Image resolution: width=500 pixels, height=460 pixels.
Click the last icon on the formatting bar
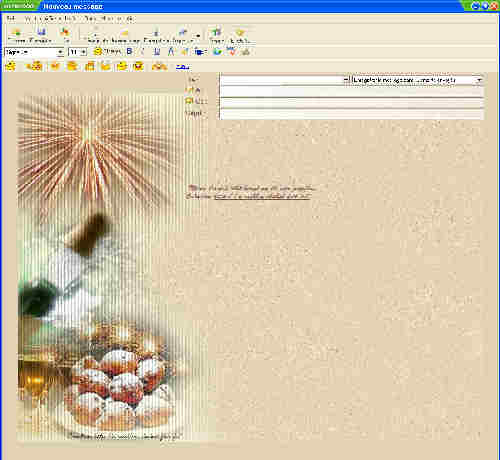coord(246,52)
